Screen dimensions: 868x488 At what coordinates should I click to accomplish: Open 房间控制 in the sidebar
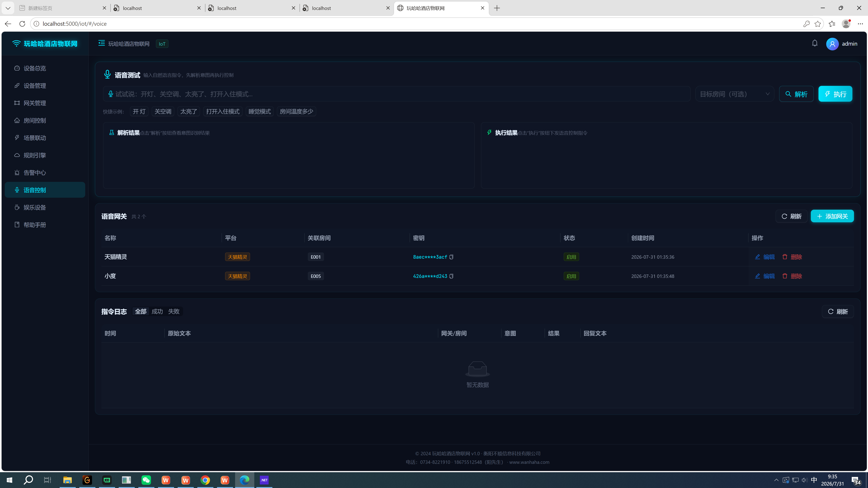click(45, 121)
